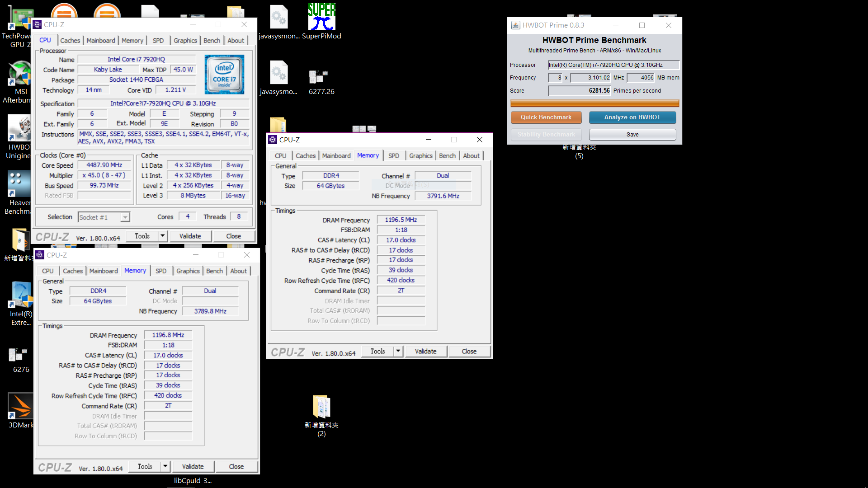Expand Tools dropdown arrow in CPU tab window
This screenshot has width=868, height=488.
(163, 236)
